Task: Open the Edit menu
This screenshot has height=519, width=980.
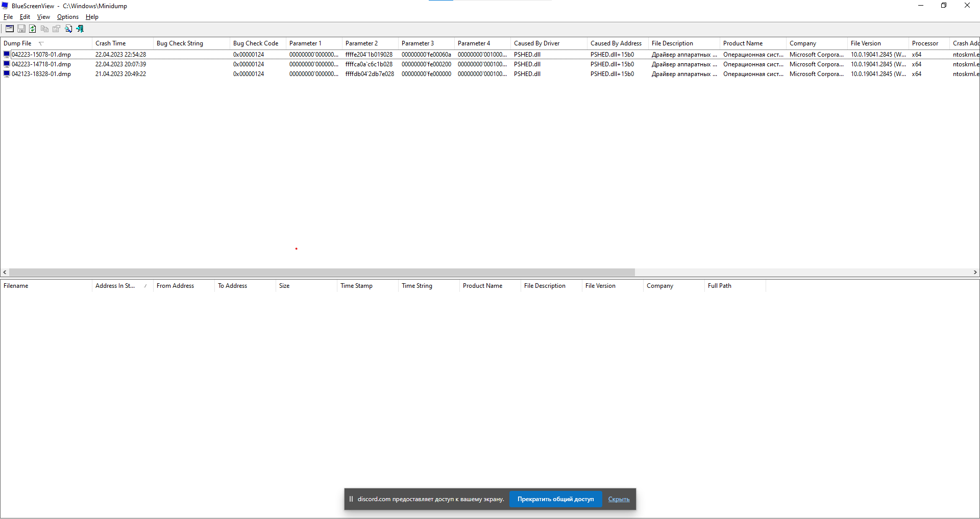Action: 25,17
